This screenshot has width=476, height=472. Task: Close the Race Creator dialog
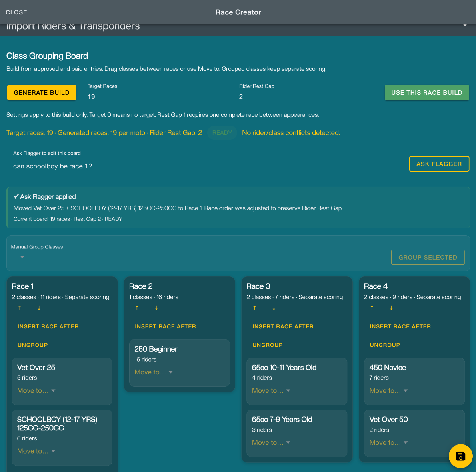[x=16, y=12]
